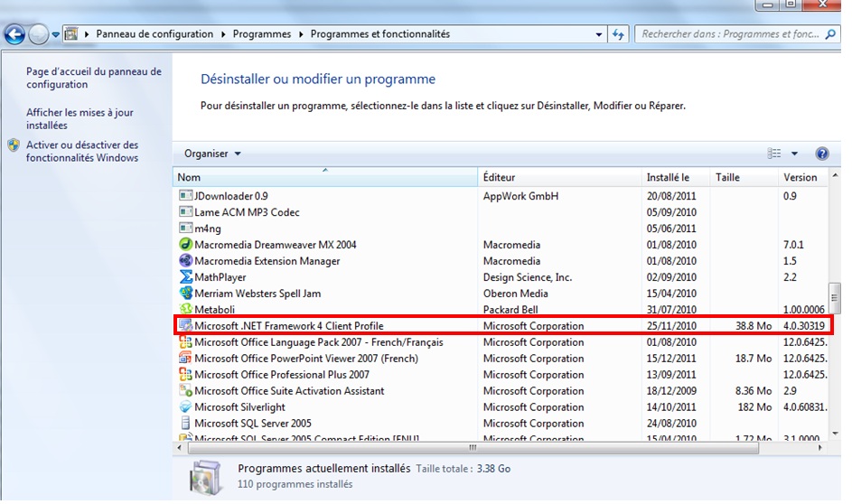
Task: Select 'Macromedia Dreamweaver MX 2004' entry name
Action: [276, 245]
